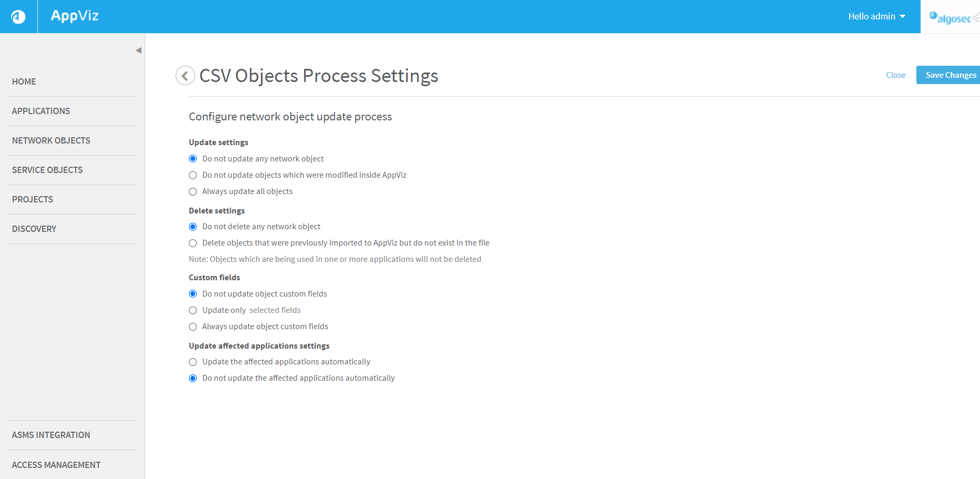Choose Update only selected fields option
980x479 pixels.
193,310
